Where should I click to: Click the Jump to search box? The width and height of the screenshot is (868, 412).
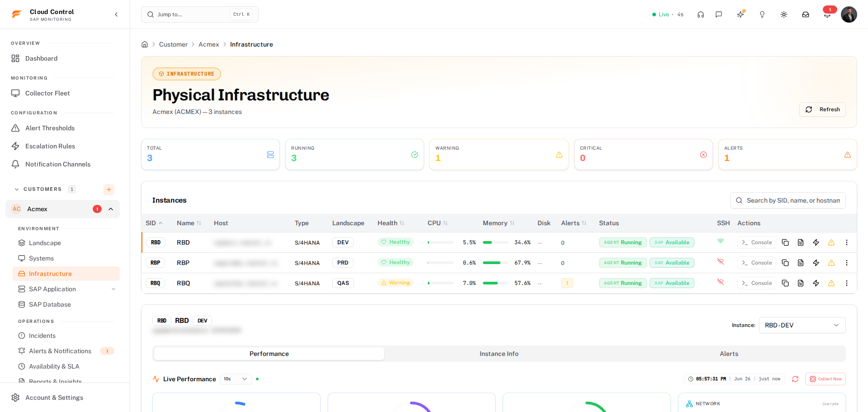click(200, 14)
